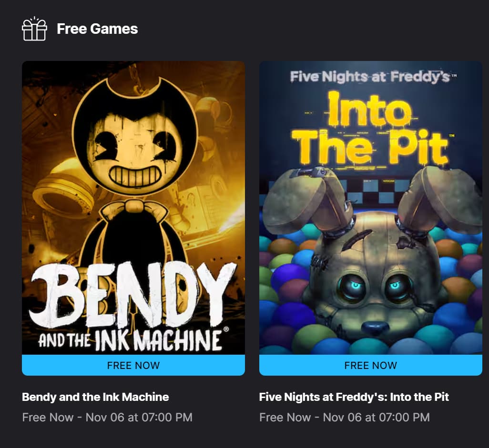Click the yellow Into The Pit logo
The image size is (489, 448).
pyautogui.click(x=370, y=128)
